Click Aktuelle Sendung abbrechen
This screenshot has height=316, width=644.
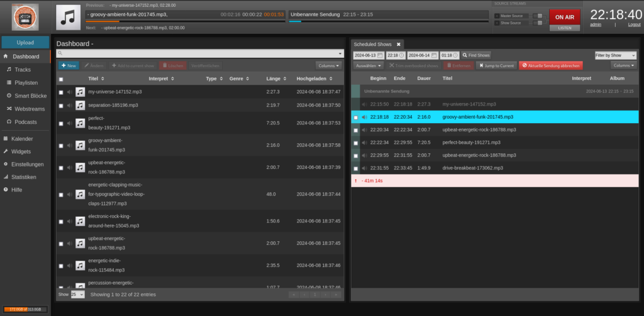point(551,66)
